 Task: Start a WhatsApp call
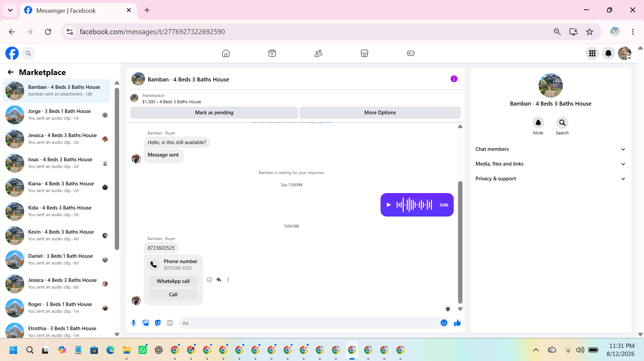coord(173,281)
